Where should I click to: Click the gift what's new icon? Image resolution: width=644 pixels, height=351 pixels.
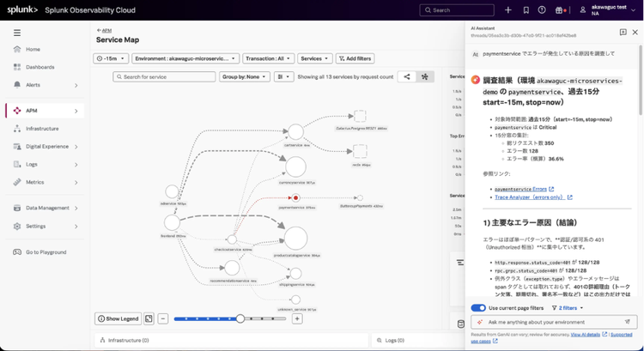[x=559, y=9]
